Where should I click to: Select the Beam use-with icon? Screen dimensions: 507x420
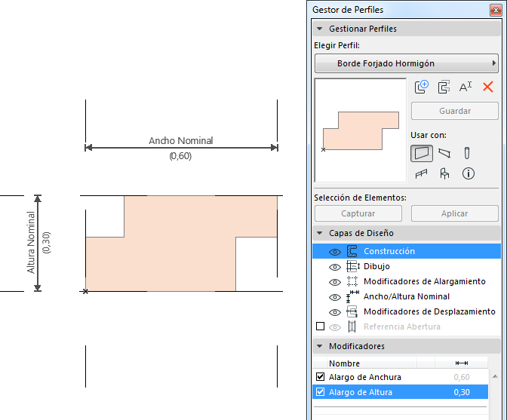click(x=444, y=153)
